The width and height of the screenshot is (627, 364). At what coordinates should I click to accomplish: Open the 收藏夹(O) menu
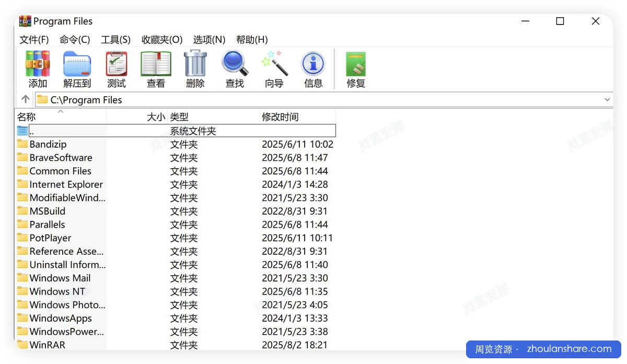click(162, 40)
